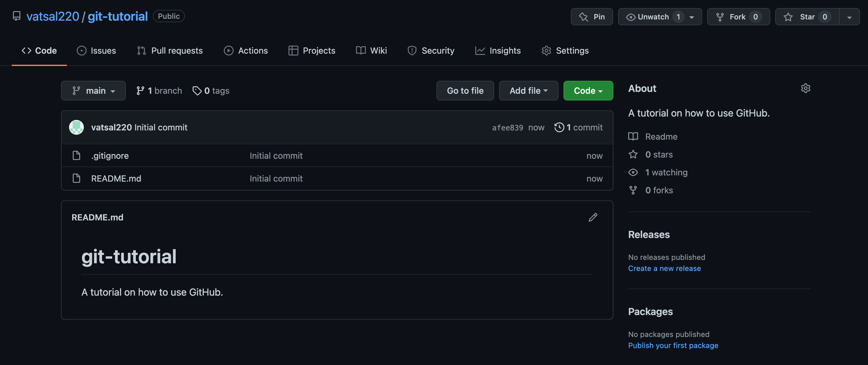Open the Wiki tab
This screenshot has height=365, width=868.
click(x=371, y=51)
